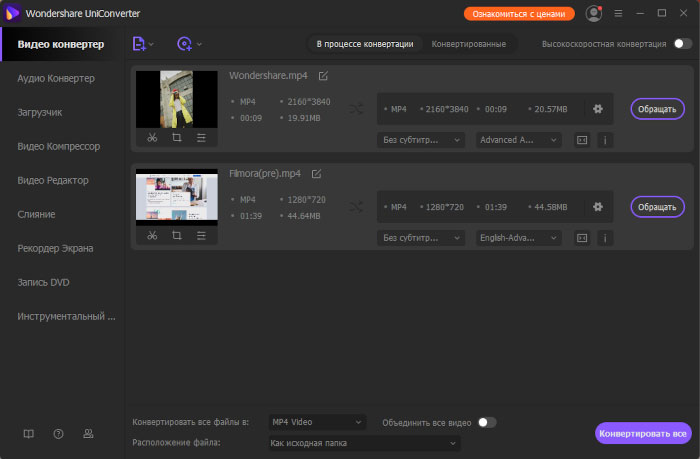Open effects settings icon under Wondershare.mp4
Viewport: 700px width, 459px height.
(201, 138)
